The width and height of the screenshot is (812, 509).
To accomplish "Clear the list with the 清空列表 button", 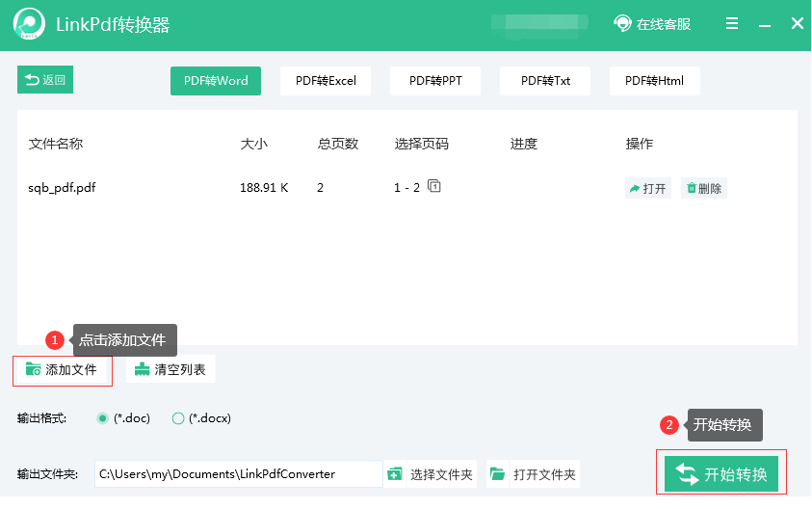I will coord(170,369).
